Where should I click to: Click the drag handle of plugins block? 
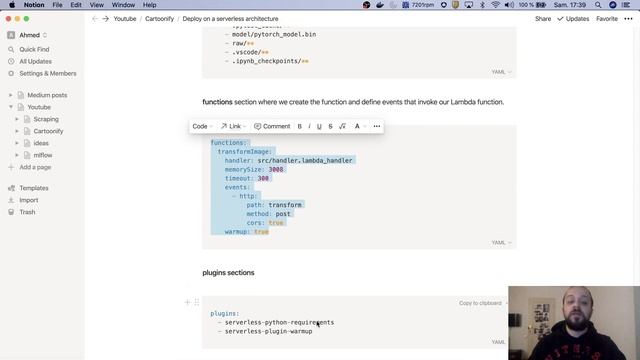(197, 302)
